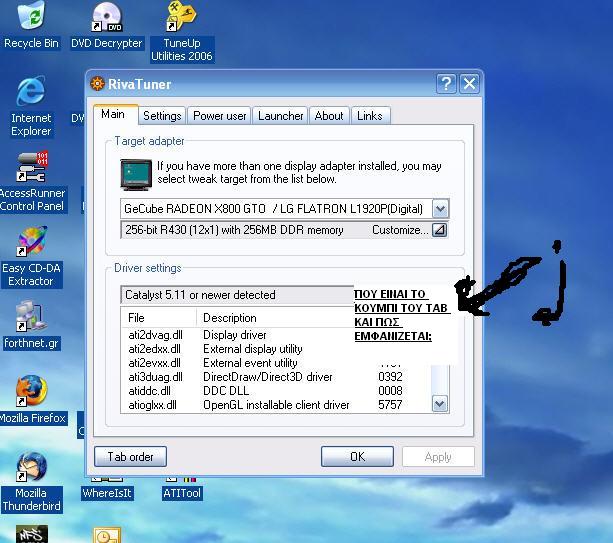Click version value 0392
Viewport: 613px width, 543px height.
pyautogui.click(x=390, y=377)
